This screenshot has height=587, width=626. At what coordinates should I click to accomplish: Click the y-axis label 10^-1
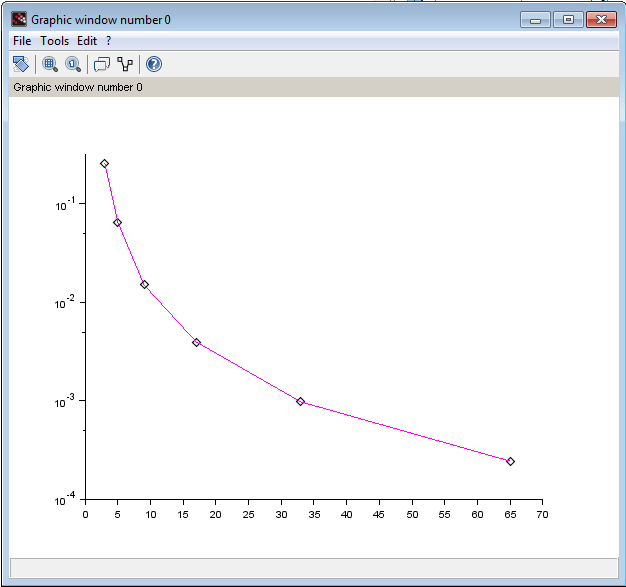pos(65,204)
